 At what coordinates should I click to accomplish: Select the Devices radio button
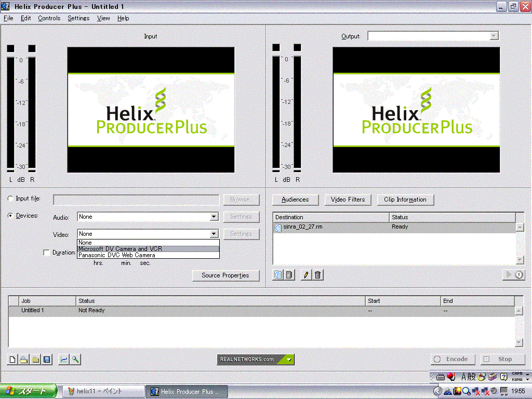[x=10, y=216]
